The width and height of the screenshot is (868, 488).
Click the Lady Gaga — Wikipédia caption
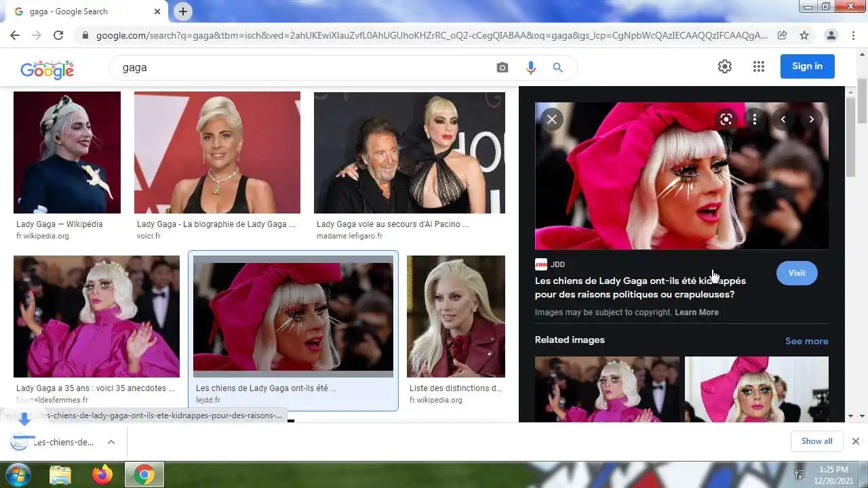click(60, 224)
